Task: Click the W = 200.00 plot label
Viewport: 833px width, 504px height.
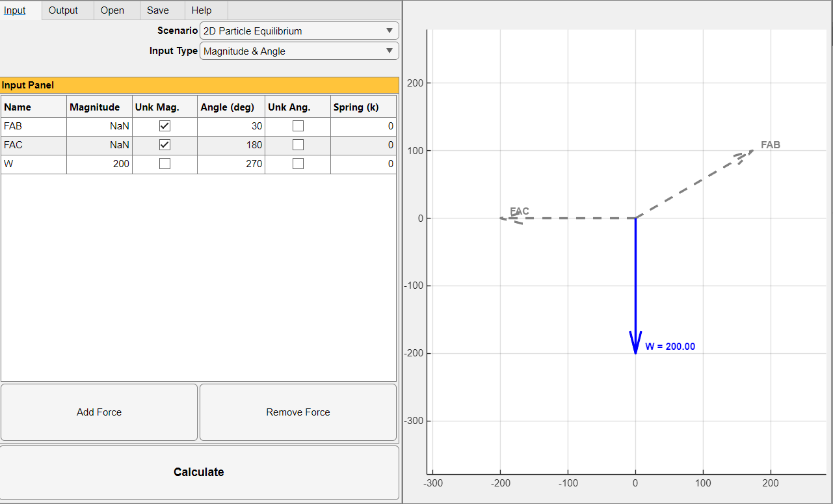Action: (x=670, y=347)
